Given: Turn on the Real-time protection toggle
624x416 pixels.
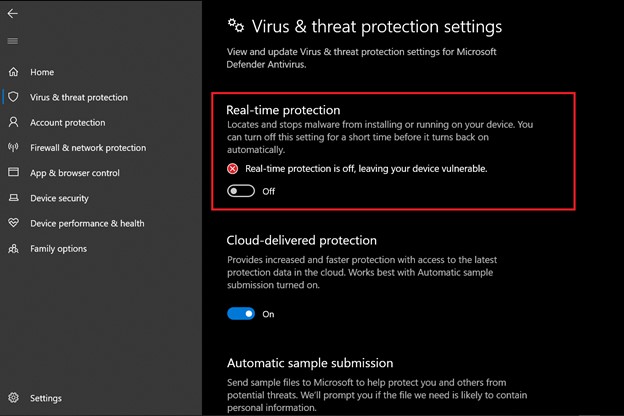Looking at the screenshot, I should pyautogui.click(x=241, y=191).
